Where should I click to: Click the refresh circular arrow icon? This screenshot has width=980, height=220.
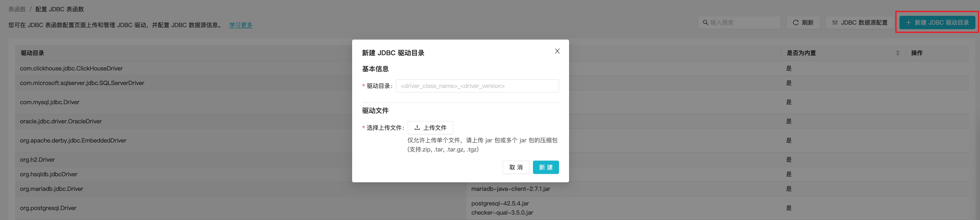click(x=795, y=22)
